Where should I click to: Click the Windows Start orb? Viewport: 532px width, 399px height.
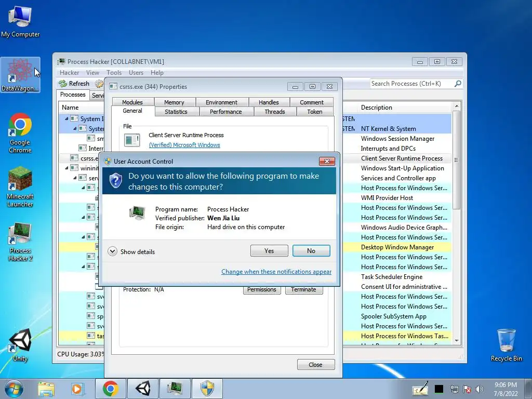14,389
